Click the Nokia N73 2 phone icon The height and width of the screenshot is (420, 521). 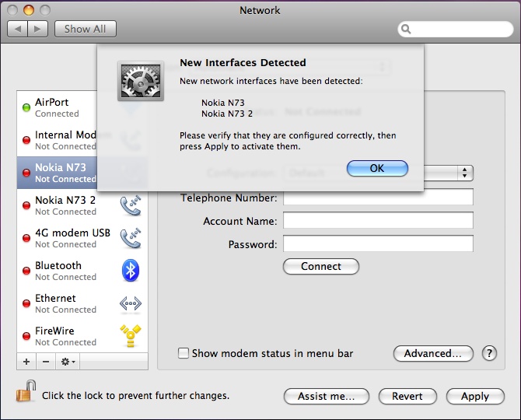coord(131,205)
